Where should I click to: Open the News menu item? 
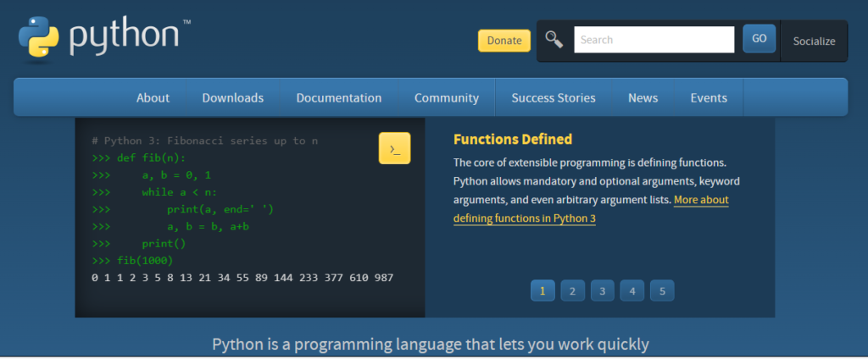click(x=643, y=97)
